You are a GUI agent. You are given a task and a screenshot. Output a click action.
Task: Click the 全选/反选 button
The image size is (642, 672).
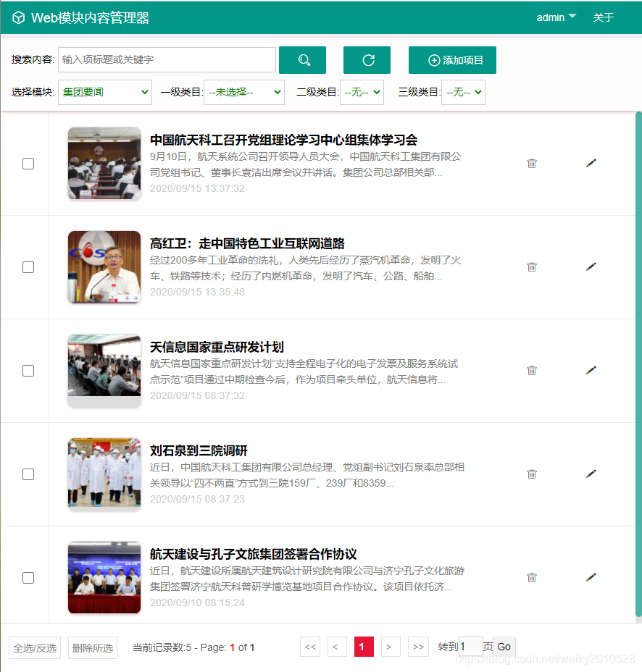point(35,647)
